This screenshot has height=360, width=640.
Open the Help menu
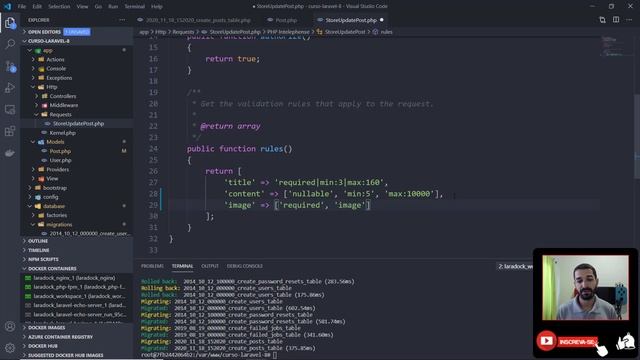[157, 7]
